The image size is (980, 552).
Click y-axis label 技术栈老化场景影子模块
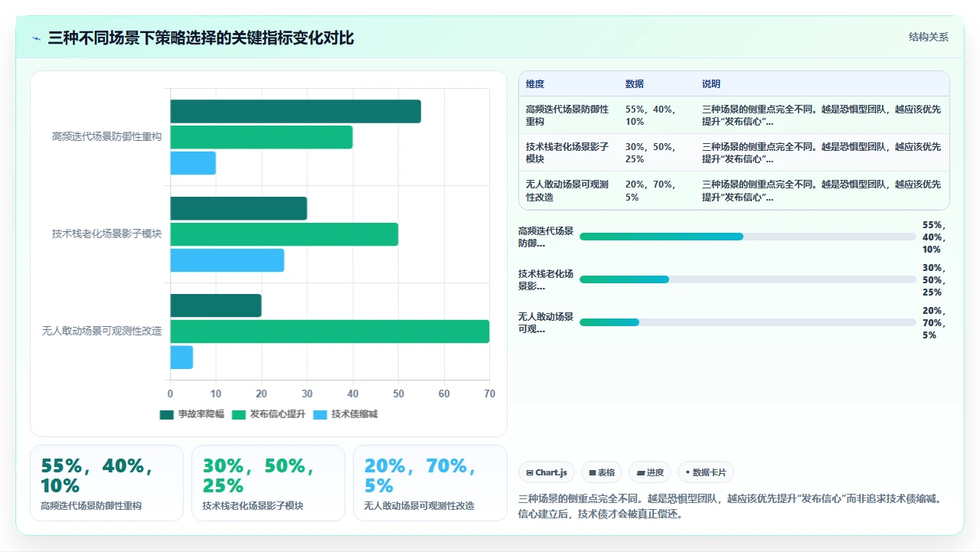click(106, 234)
